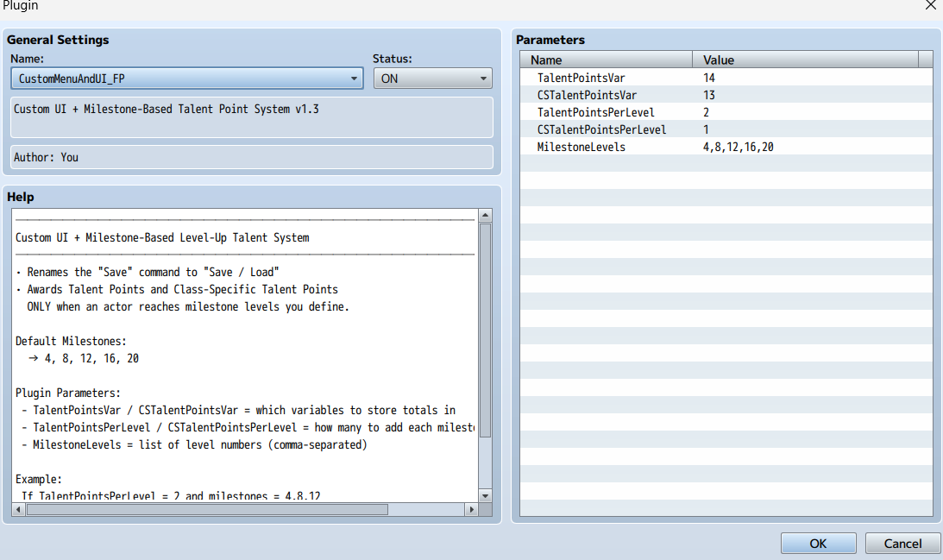Screen dimensions: 943x560
Task: Select the TalentPointsPerLevel parameter
Action: (595, 112)
